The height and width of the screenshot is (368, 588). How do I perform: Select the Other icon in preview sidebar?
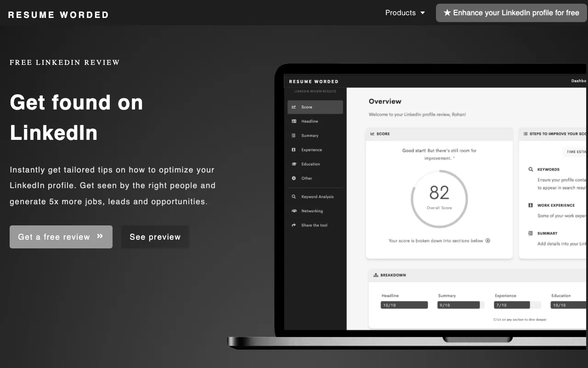[294, 178]
